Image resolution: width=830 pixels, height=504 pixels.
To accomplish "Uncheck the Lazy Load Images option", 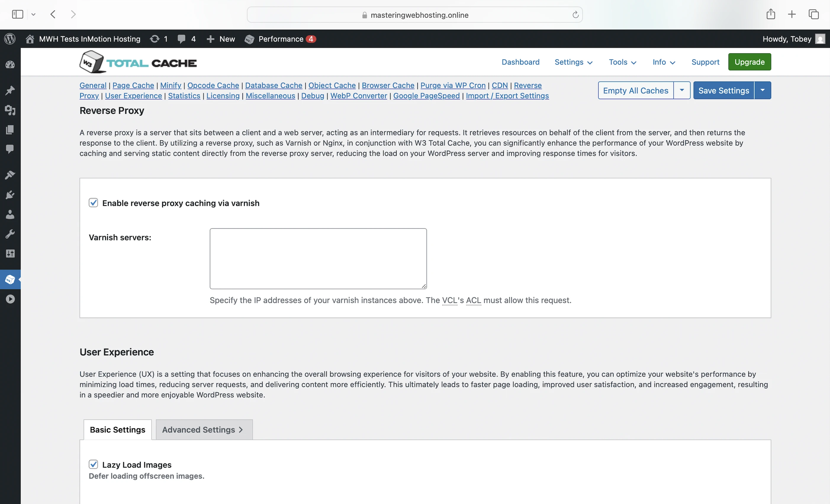I will (93, 464).
